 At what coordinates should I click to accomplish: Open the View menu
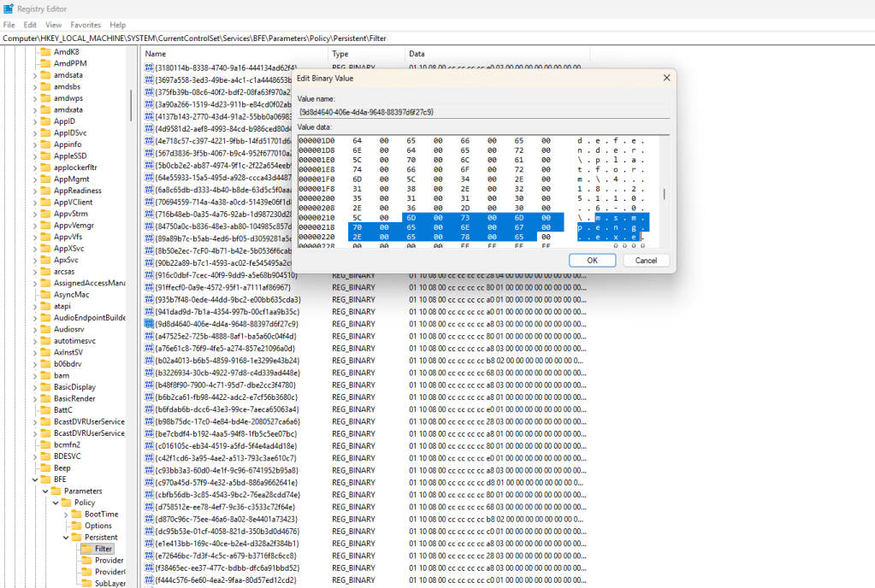(x=53, y=25)
